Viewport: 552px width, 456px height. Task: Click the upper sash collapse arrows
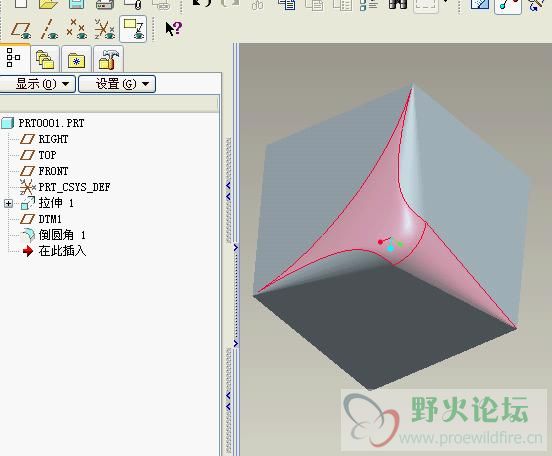click(228, 190)
